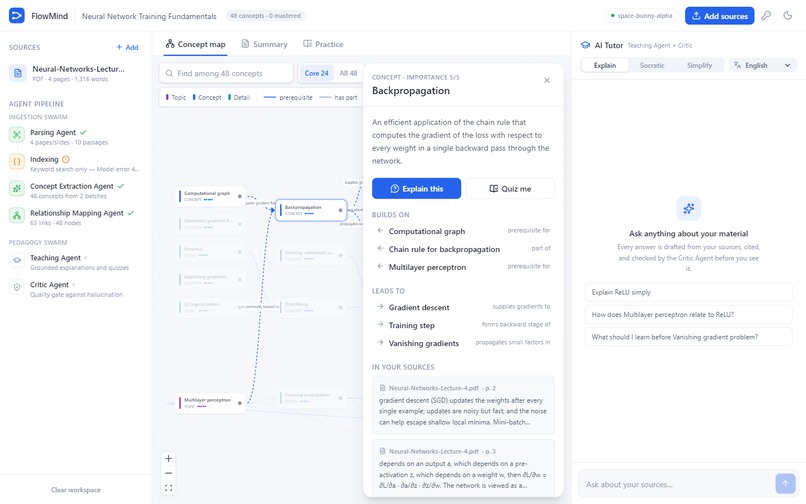Screen dimensions: 806x504
Task: Select the Backpropagation node on the map
Action: (311, 210)
